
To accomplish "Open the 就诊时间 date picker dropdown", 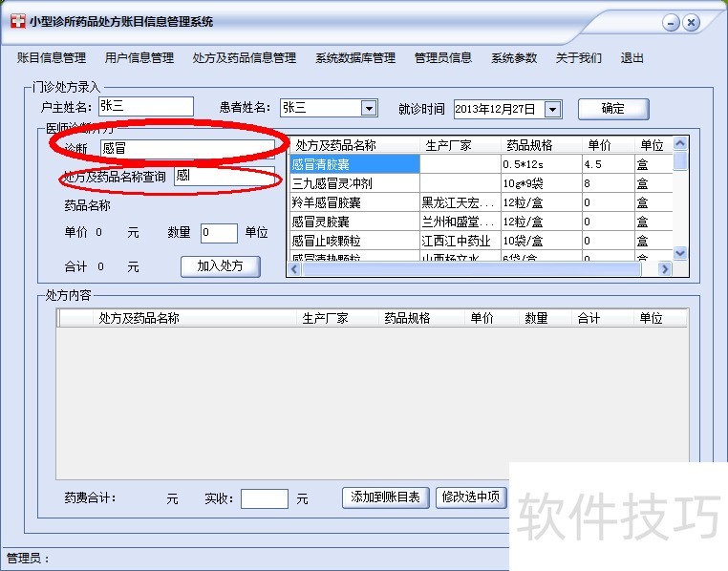I will [x=552, y=109].
